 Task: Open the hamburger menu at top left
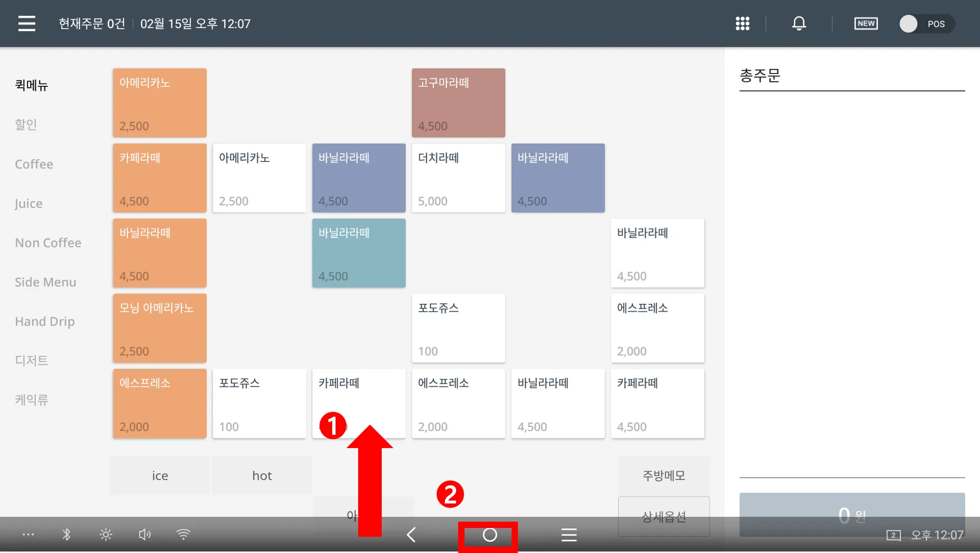[27, 24]
